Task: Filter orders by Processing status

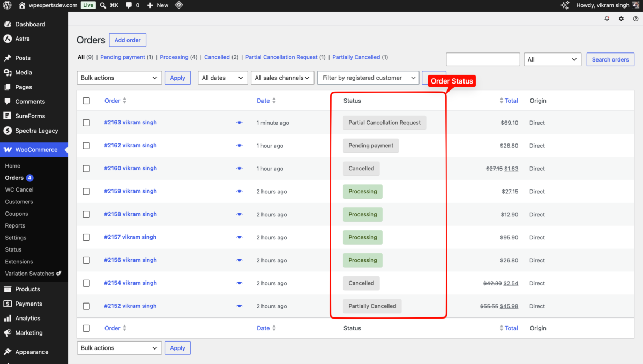Action: (x=174, y=57)
